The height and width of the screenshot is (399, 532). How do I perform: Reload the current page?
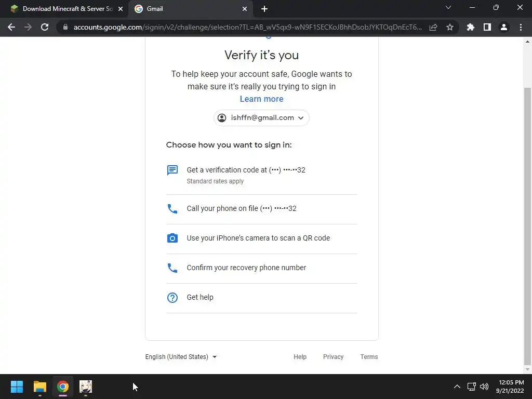45,27
